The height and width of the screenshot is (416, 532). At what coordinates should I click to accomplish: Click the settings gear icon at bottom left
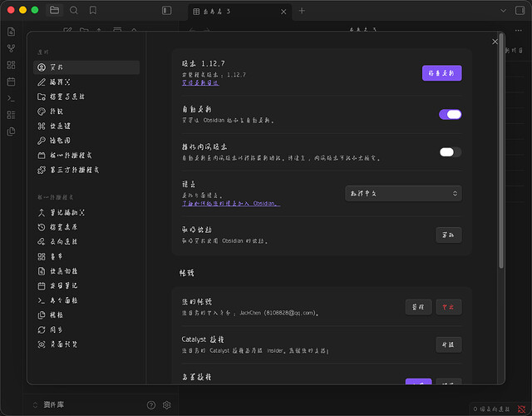[166, 405]
